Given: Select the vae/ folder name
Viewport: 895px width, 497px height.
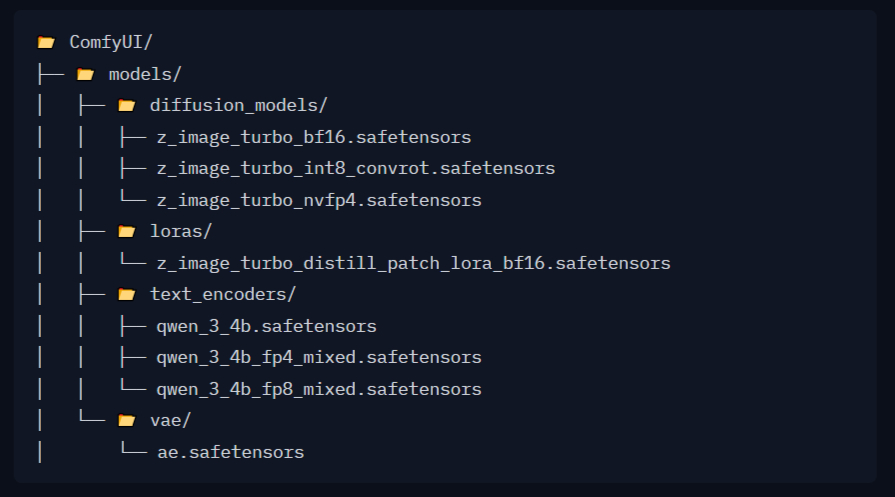Looking at the screenshot, I should pyautogui.click(x=171, y=421).
